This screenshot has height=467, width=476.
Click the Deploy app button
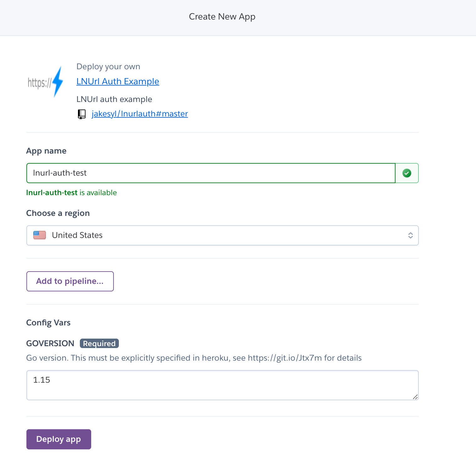point(59,439)
